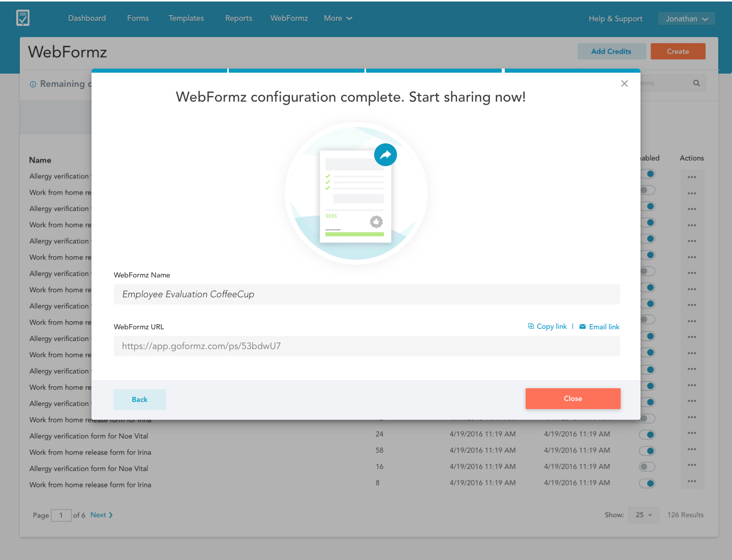
Task: Open the Reports menu item
Action: [238, 18]
